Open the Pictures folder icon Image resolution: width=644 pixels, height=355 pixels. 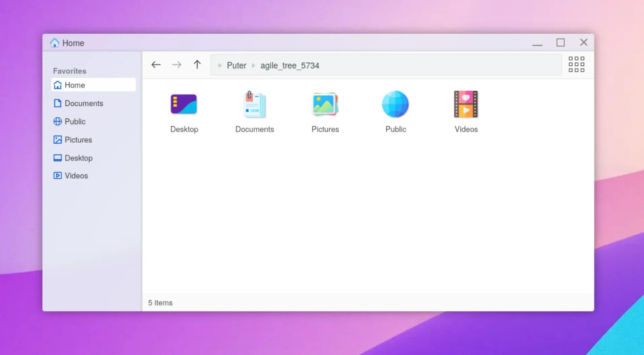tap(325, 104)
